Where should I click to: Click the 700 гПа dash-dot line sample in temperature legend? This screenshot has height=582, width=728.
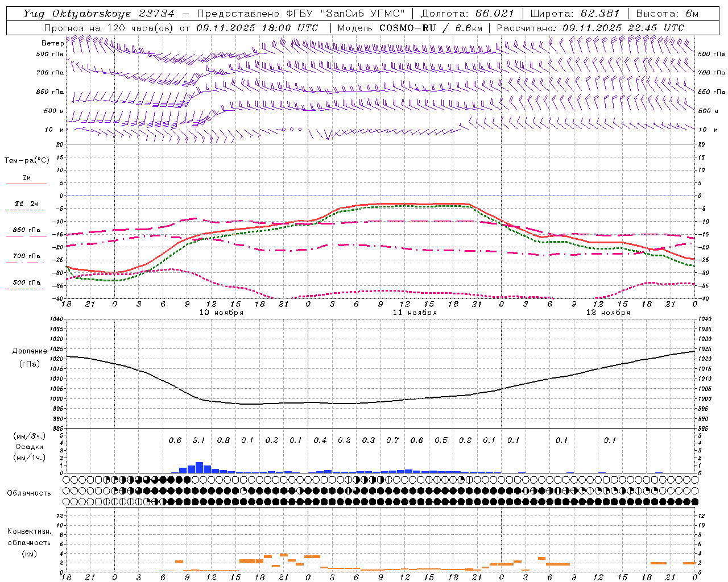pyautogui.click(x=25, y=263)
